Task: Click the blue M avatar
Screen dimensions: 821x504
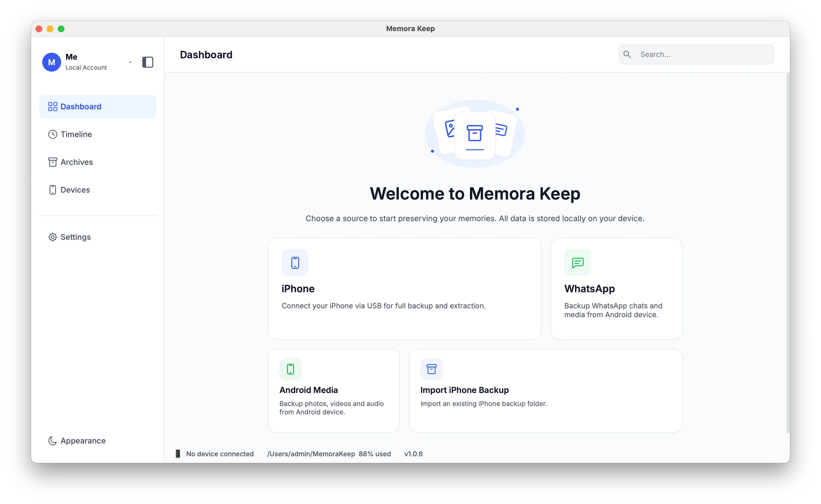Action: (51, 62)
